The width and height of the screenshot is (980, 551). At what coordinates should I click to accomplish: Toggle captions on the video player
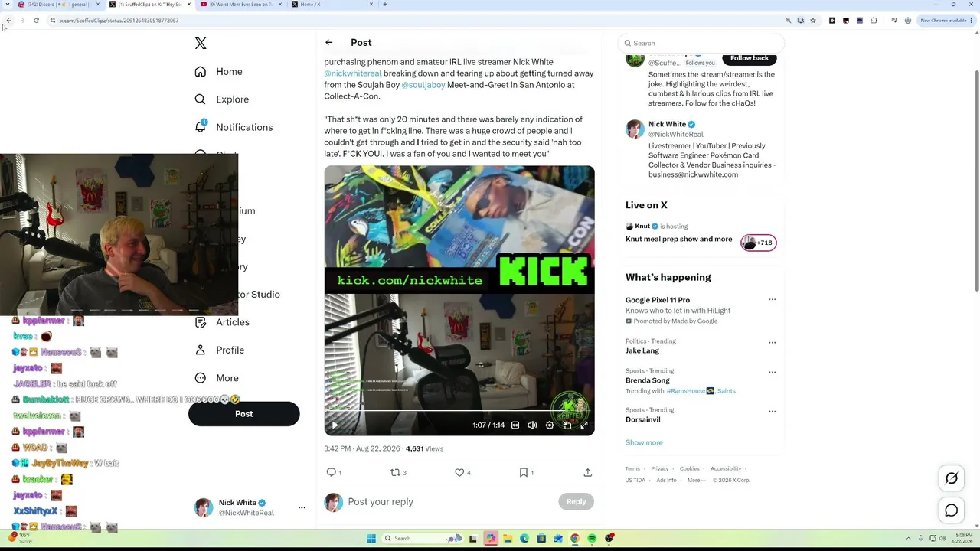[x=515, y=425]
